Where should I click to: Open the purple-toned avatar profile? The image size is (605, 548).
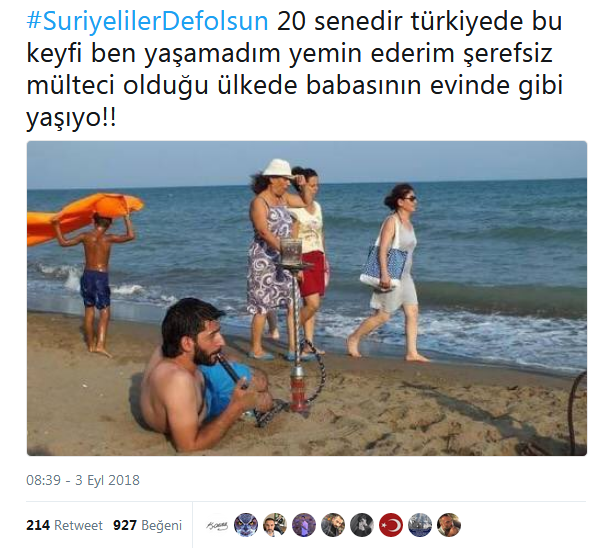(304, 525)
